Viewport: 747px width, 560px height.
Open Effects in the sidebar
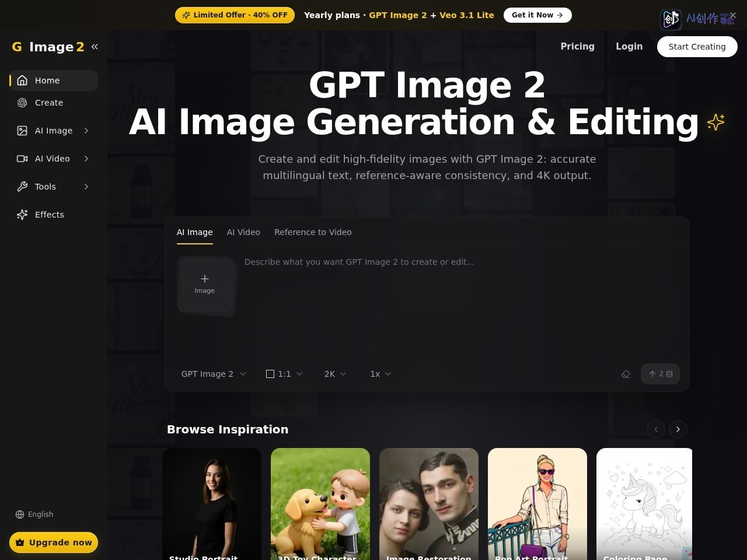pos(54,215)
